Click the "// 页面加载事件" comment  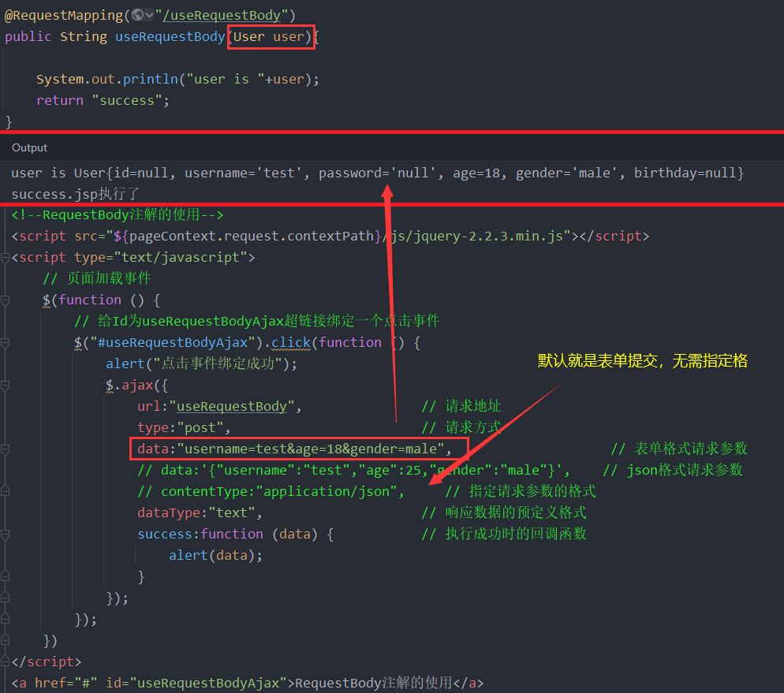click(96, 278)
